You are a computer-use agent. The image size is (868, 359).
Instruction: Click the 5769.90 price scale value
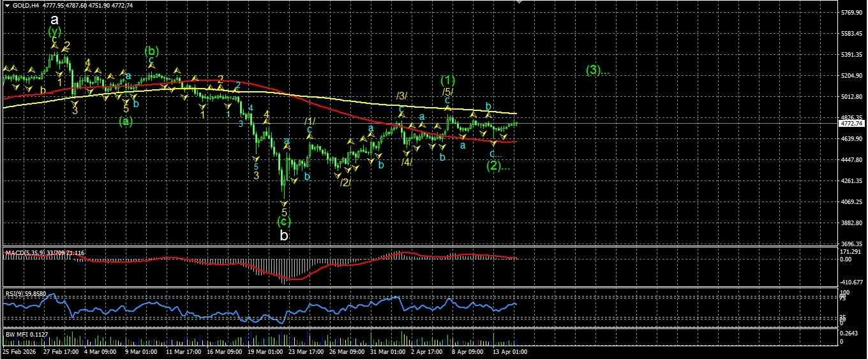(852, 12)
